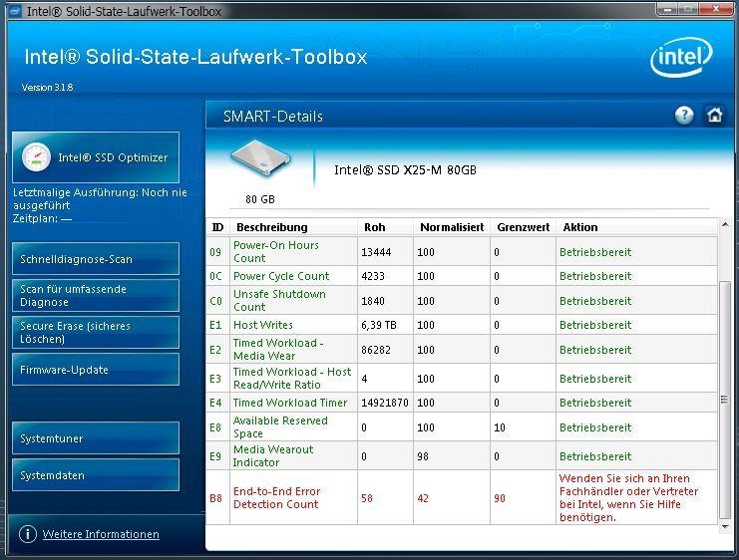Open the Systemtuner section
Screen dimensions: 739x560
click(x=96, y=438)
